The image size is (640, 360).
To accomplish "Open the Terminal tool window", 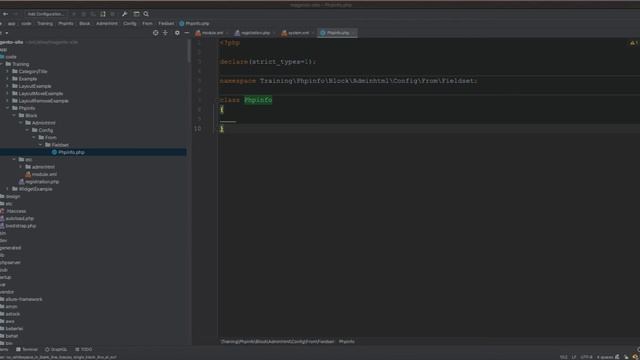I will (27, 350).
